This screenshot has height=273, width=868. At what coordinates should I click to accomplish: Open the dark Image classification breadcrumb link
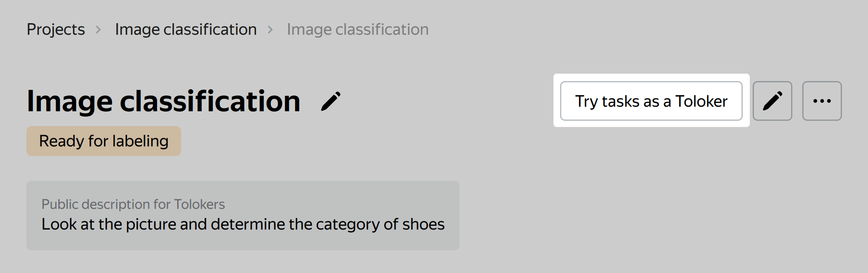click(x=186, y=30)
